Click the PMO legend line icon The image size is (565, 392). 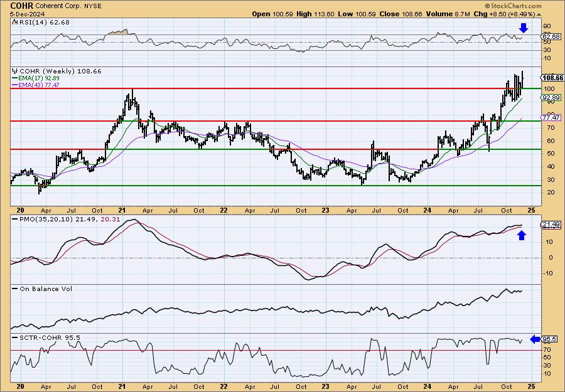[15, 219]
